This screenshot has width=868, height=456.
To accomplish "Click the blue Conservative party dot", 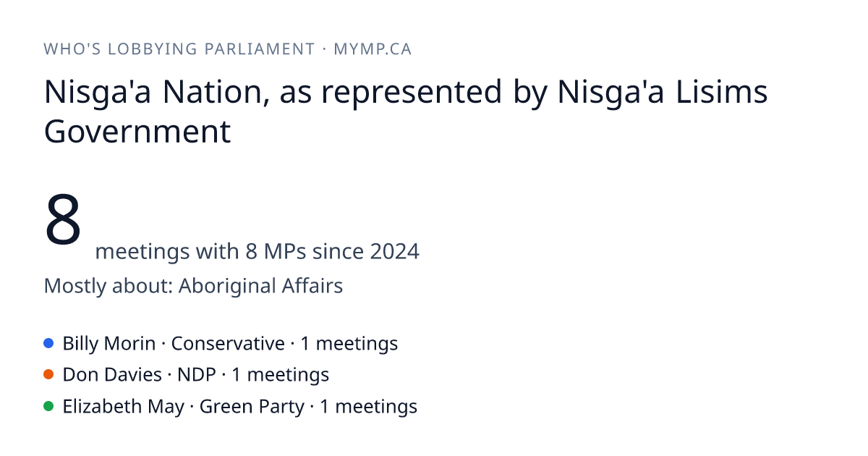I will tap(49, 343).
